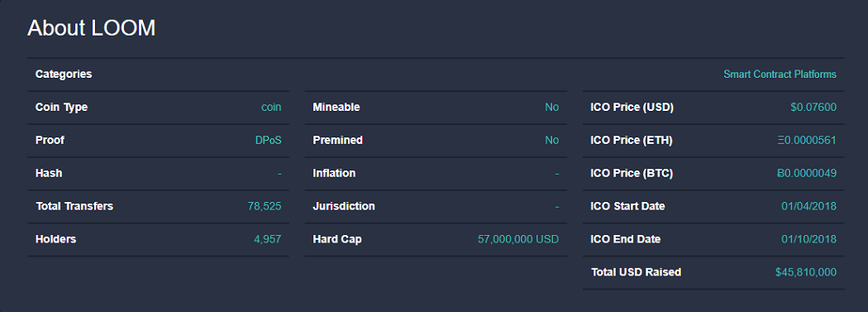The image size is (868, 312).
Task: Click the ICO Price ETH value
Action: click(807, 140)
